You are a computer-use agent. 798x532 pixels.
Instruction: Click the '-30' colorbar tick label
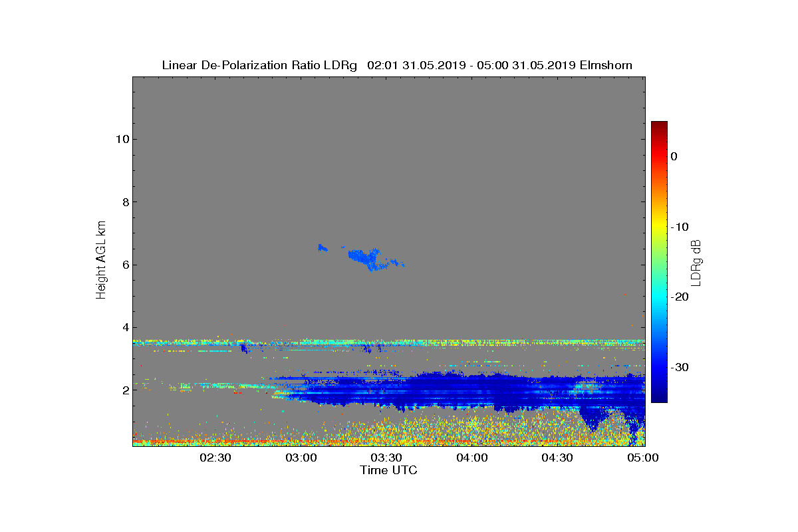coord(680,368)
